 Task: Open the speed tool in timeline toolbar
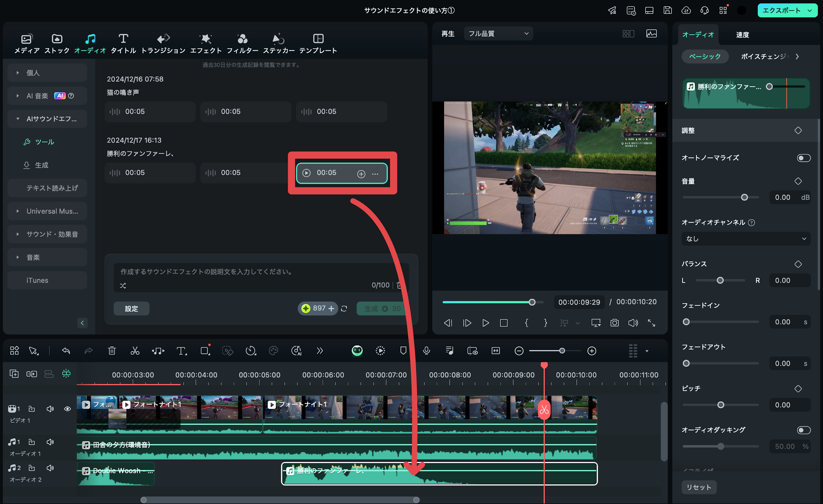tap(251, 351)
